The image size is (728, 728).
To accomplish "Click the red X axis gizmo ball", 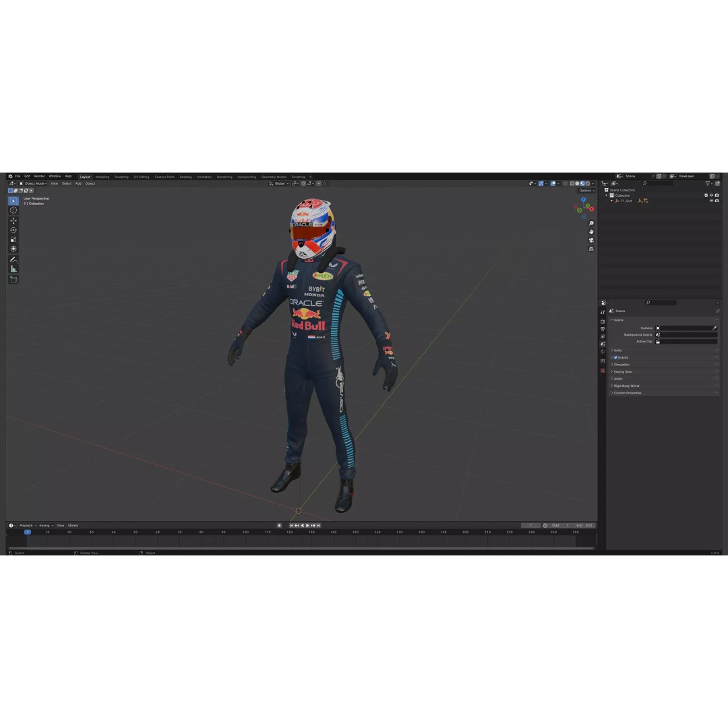I will tap(592, 209).
